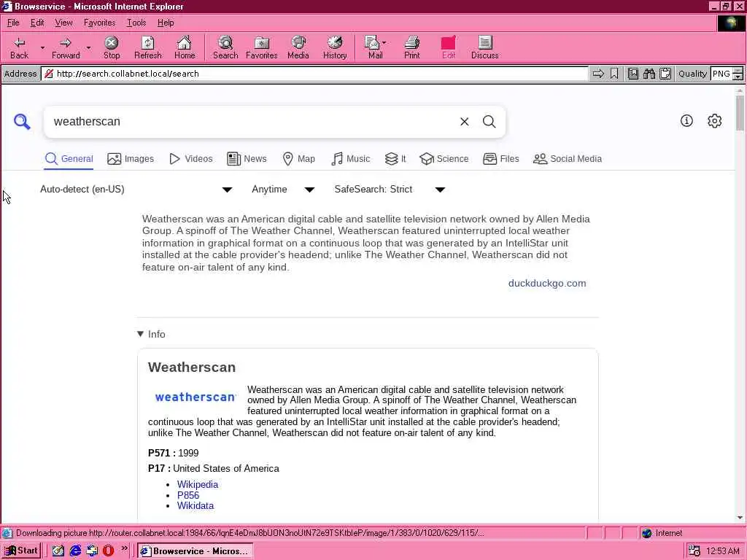Open the Wikidata link
Image resolution: width=747 pixels, height=560 pixels.
(x=196, y=506)
